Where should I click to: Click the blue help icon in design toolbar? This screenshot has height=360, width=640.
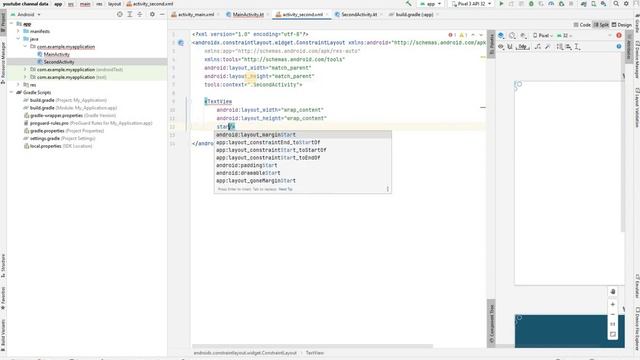tap(619, 47)
